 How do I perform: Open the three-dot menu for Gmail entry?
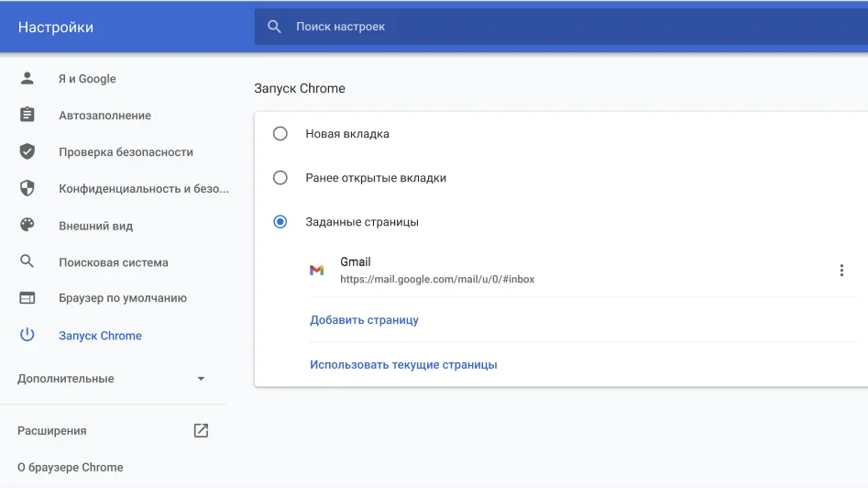point(841,270)
